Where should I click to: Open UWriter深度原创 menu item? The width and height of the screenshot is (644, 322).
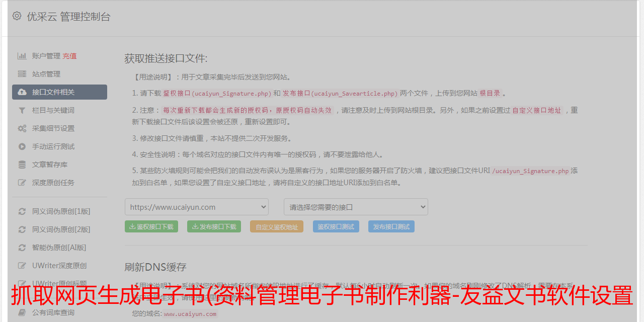click(59, 266)
